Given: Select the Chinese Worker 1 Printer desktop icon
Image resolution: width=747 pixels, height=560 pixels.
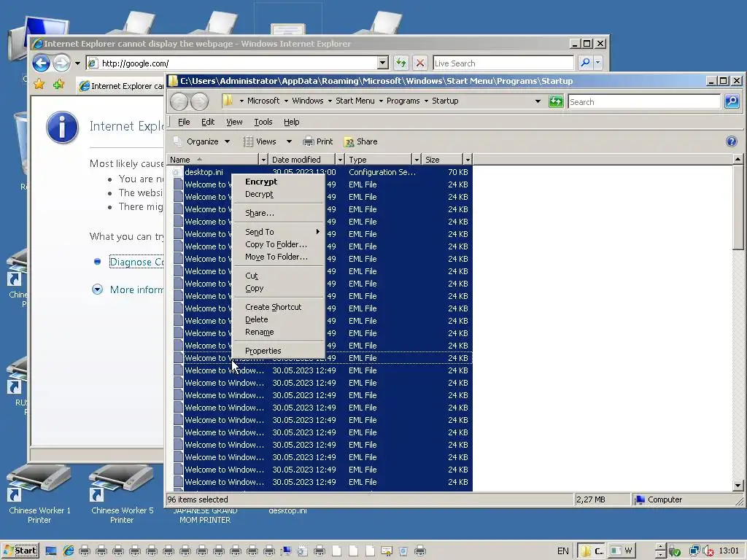Looking at the screenshot, I should (39, 494).
